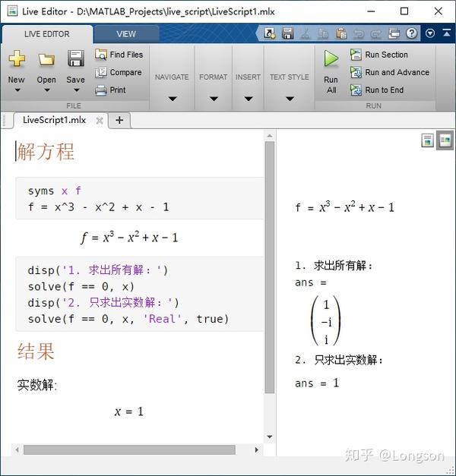The image size is (456, 476).
Task: Click the New yellow plus icon
Action: pyautogui.click(x=17, y=58)
